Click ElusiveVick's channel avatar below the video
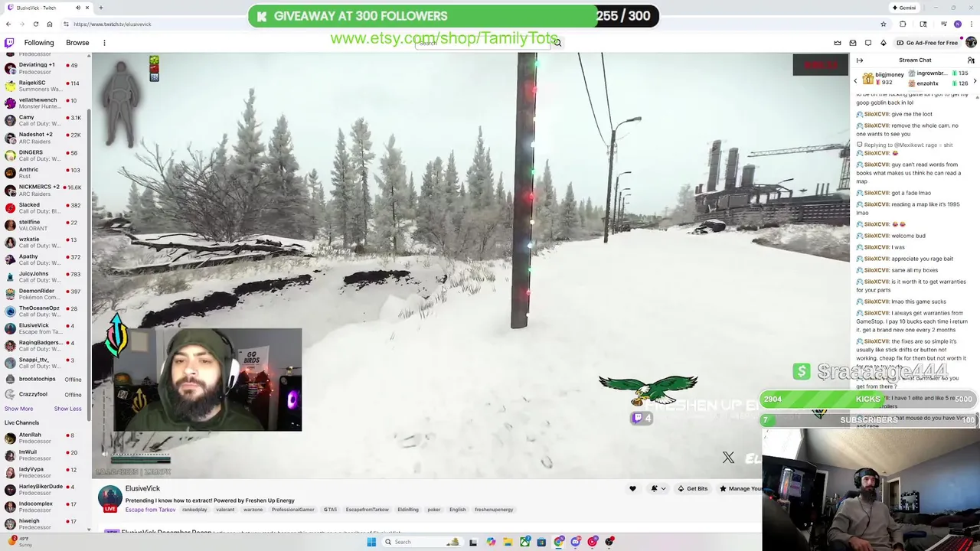Image resolution: width=980 pixels, height=551 pixels. (109, 497)
